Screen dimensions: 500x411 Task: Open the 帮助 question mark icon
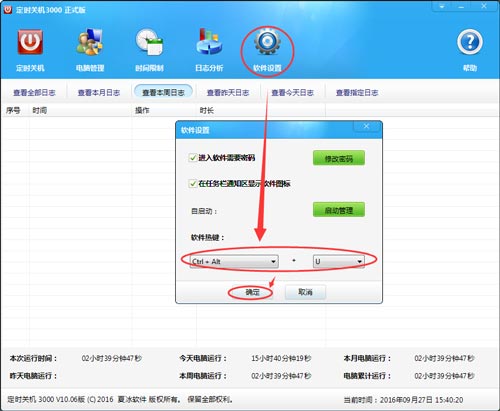pos(470,42)
